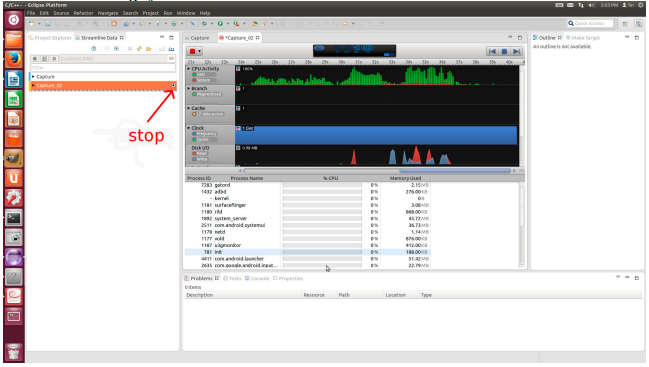Click Branch chart color/type icon

pyautogui.click(x=238, y=89)
